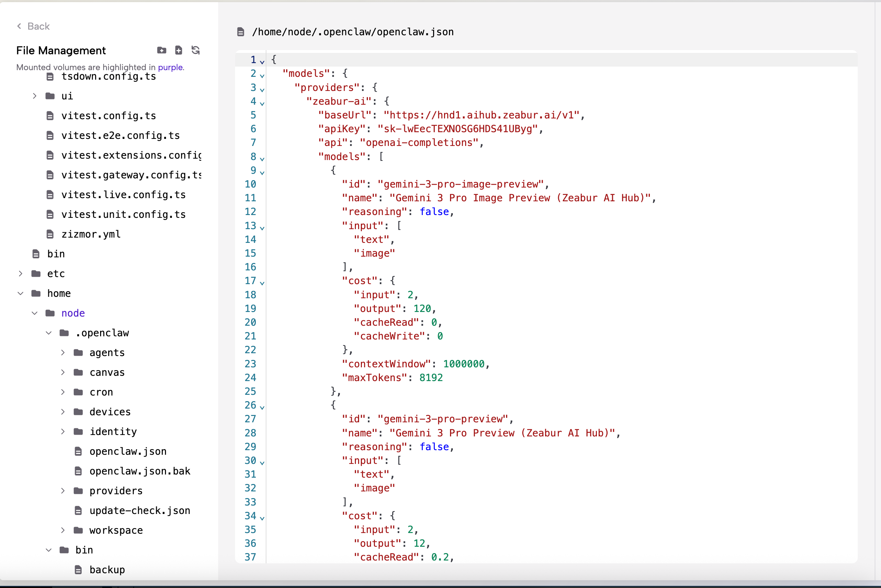Expand the etc folder
Viewport: 881px width, 588px height.
(x=21, y=274)
